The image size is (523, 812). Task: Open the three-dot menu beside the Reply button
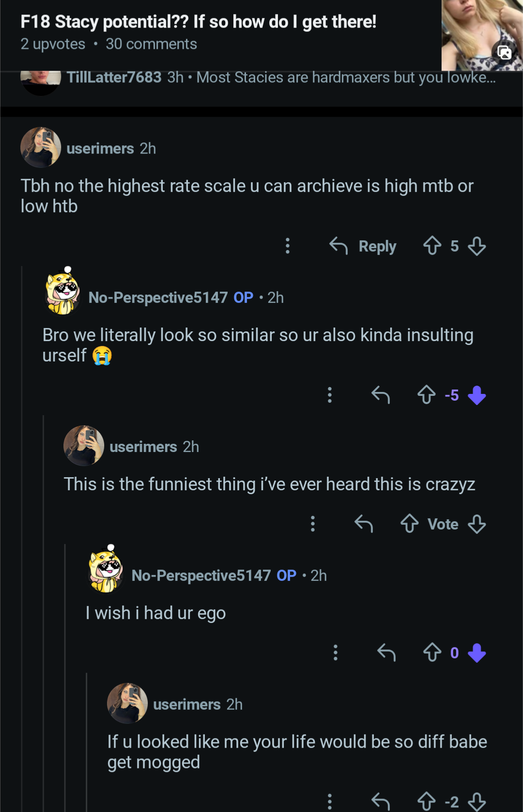[x=288, y=246]
